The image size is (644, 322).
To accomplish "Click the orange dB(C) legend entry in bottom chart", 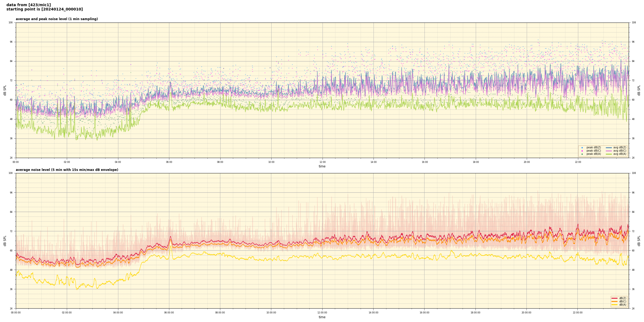I will click(619, 301).
